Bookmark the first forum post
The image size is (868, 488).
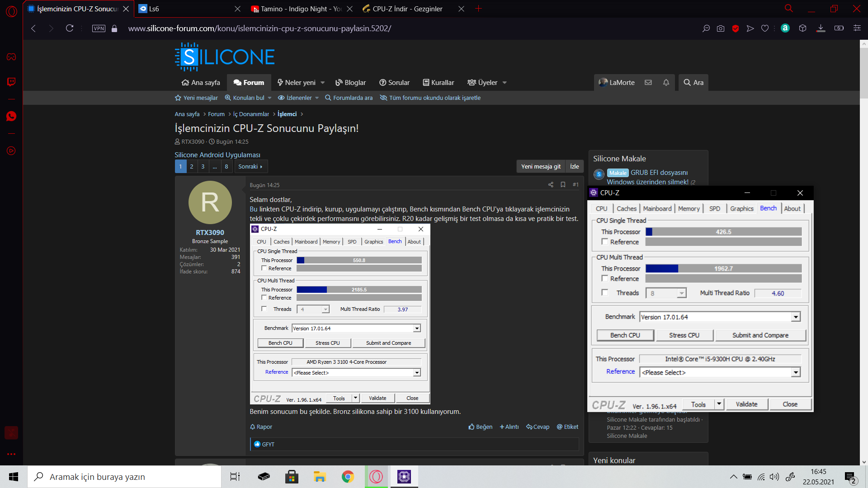click(x=563, y=185)
